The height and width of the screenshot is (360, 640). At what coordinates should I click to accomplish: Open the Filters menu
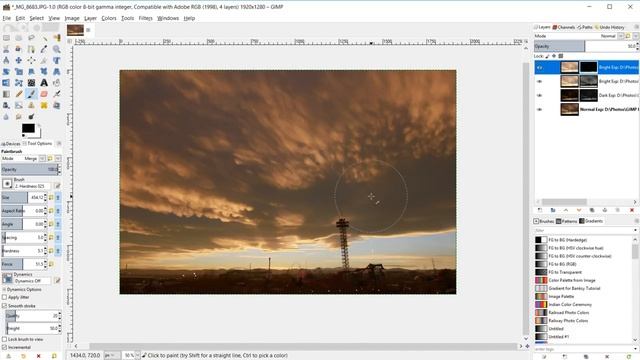click(x=145, y=18)
